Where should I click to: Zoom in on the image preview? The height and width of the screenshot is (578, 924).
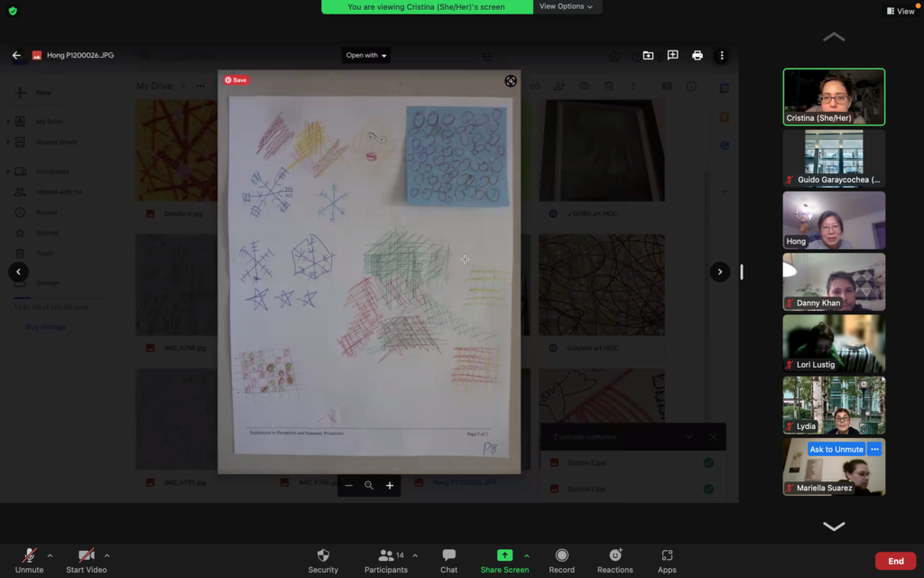point(390,486)
